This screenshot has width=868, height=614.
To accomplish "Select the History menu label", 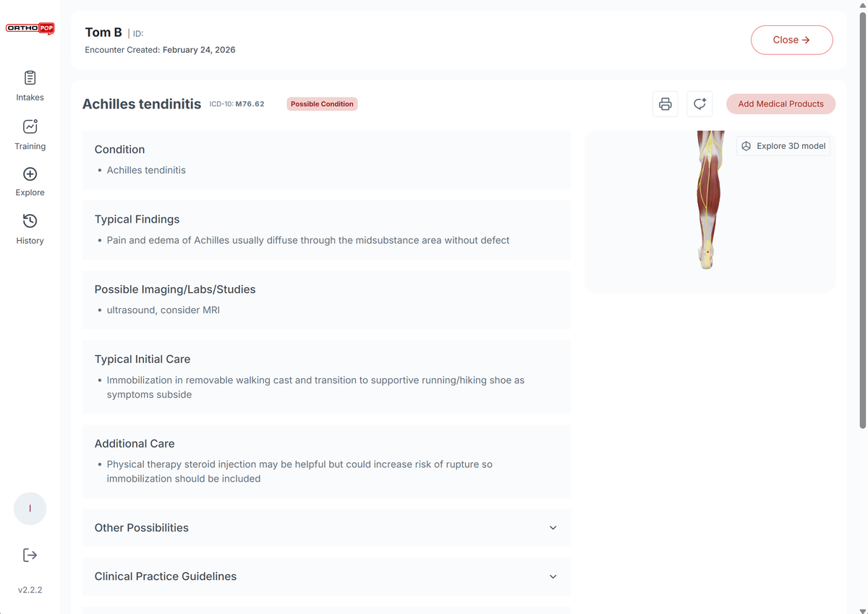I will (30, 241).
